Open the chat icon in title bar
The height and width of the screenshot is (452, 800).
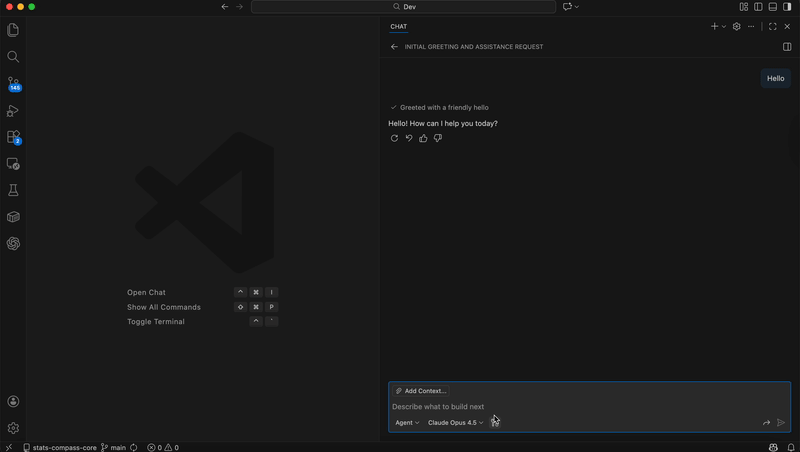567,7
